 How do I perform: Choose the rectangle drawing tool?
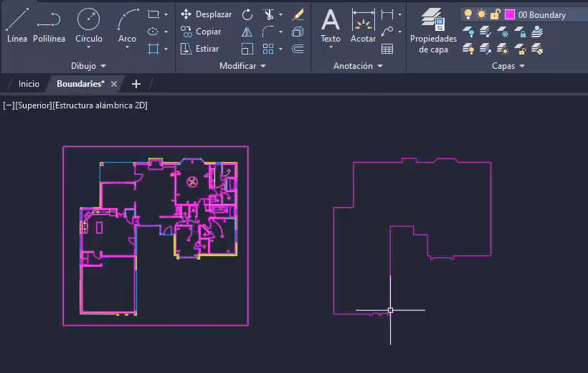(x=153, y=14)
